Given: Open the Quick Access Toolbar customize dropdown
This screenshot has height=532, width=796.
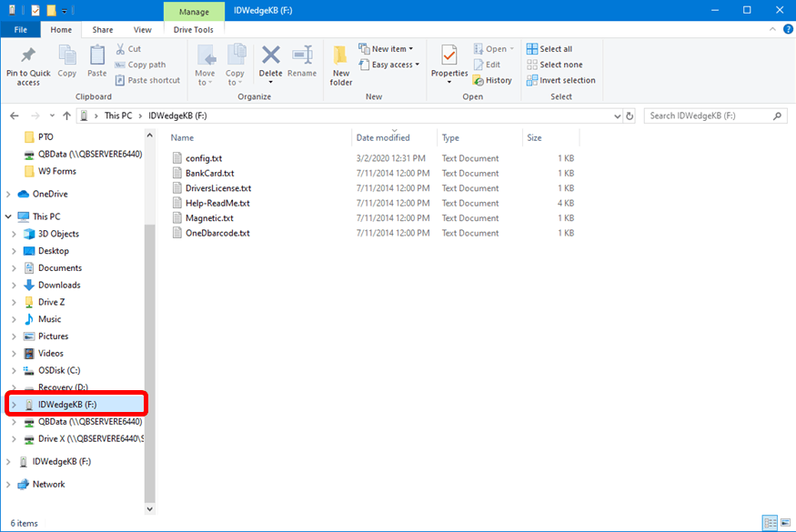Looking at the screenshot, I should point(65,11).
